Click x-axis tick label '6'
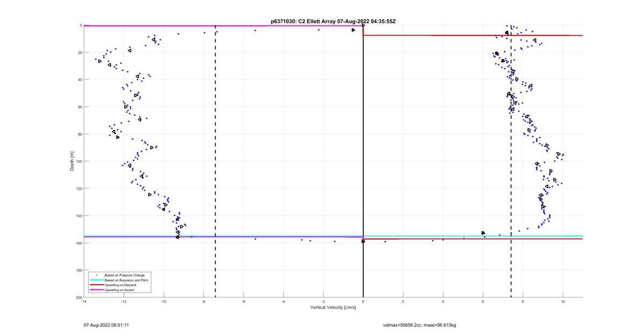This screenshot has height=334, width=644. pyautogui.click(x=483, y=302)
